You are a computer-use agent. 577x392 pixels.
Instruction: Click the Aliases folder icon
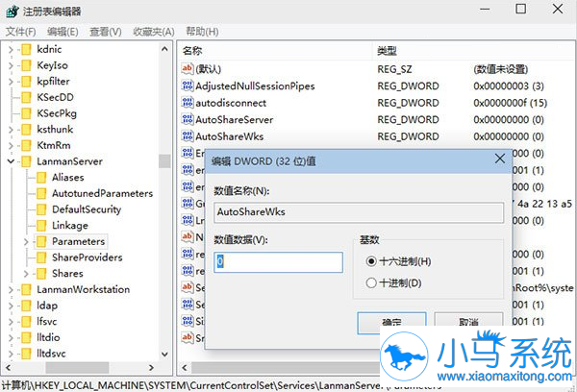click(x=41, y=177)
